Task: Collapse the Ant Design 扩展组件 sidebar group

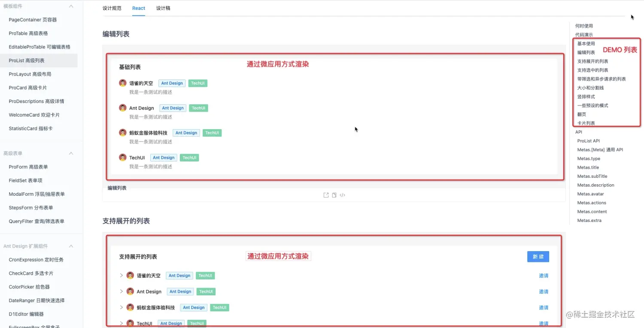Action: (x=71, y=246)
